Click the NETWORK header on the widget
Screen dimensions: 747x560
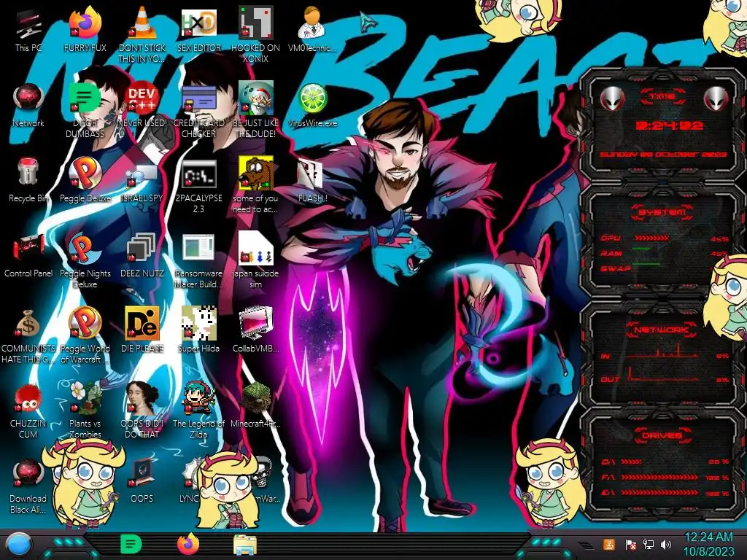662,330
